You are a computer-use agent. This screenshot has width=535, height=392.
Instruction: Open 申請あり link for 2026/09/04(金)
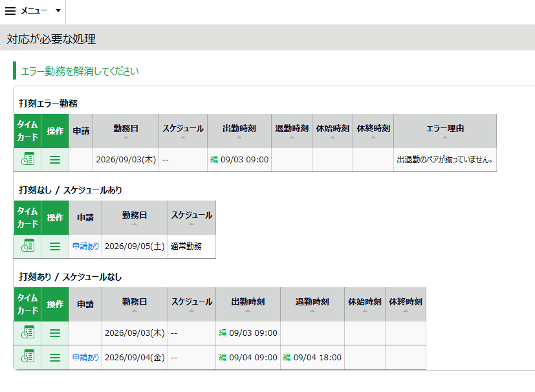(85, 357)
